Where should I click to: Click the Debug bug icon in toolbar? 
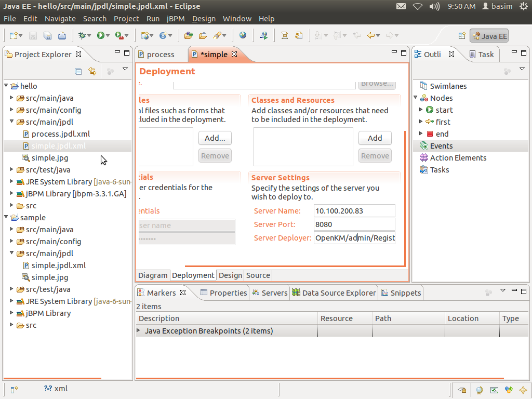pyautogui.click(x=82, y=36)
